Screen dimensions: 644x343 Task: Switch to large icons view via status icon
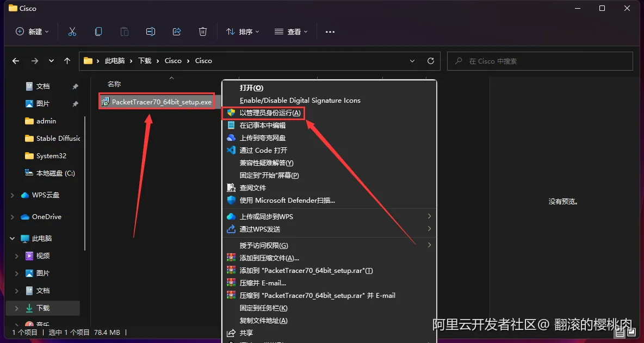pos(631,332)
